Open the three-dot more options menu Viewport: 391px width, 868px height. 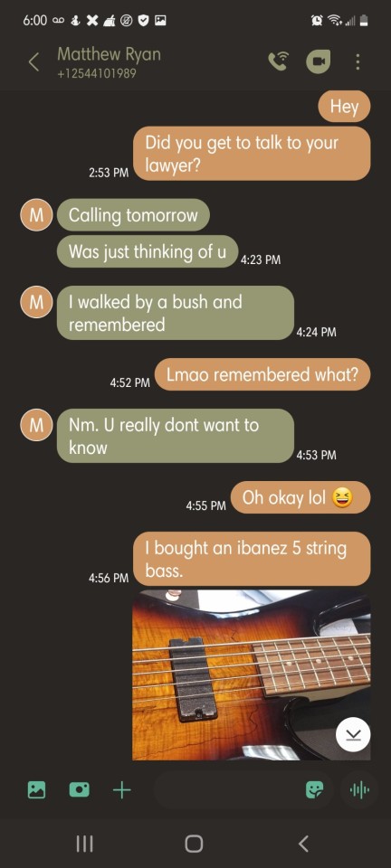point(358,62)
